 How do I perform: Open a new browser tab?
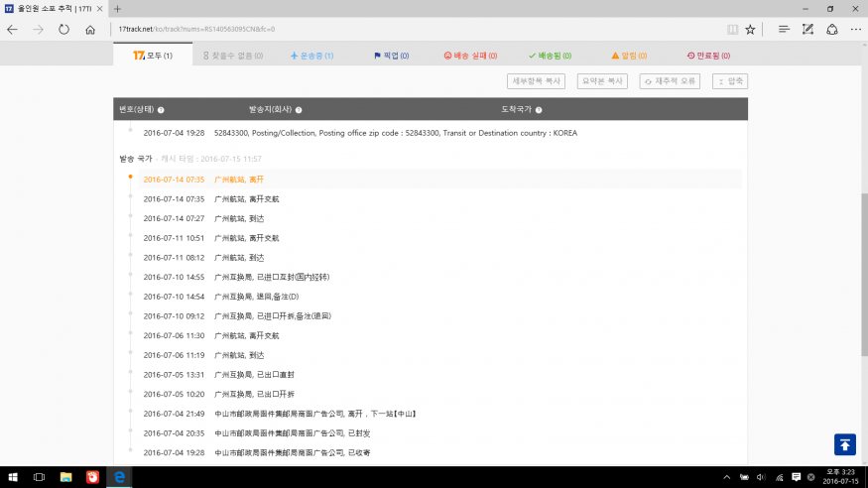(x=118, y=8)
